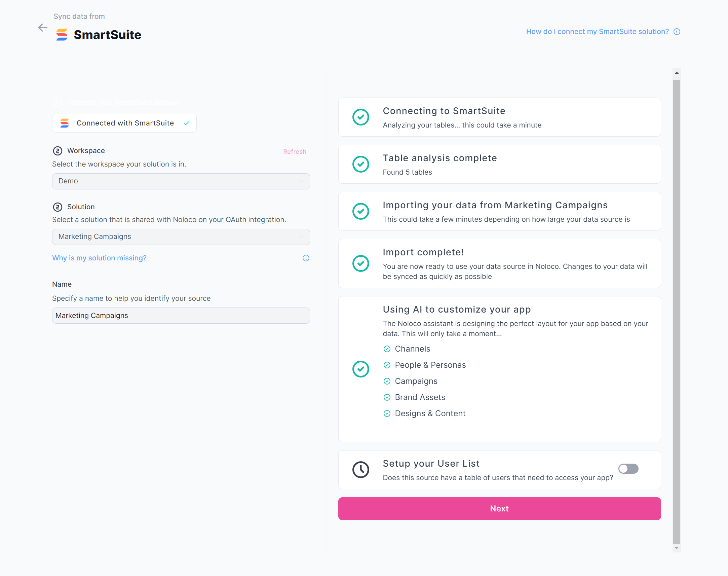
Task: Click the Import complete checkmark icon
Action: coord(360,263)
